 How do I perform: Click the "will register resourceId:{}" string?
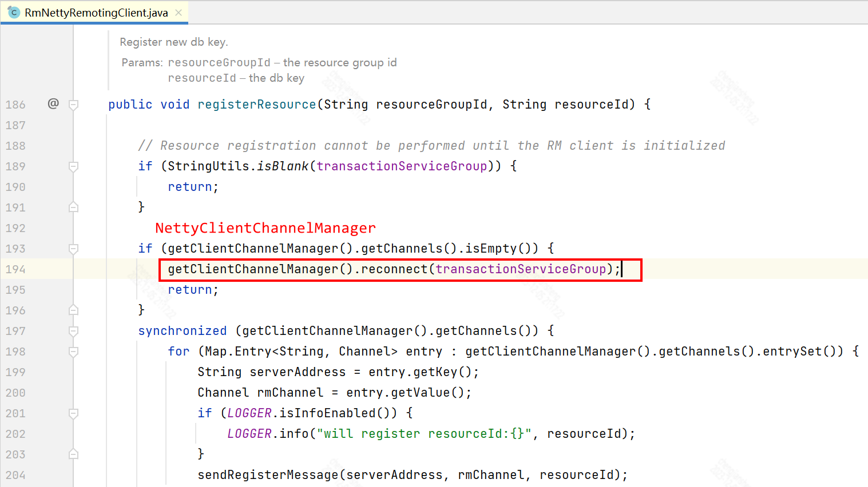pos(424,434)
